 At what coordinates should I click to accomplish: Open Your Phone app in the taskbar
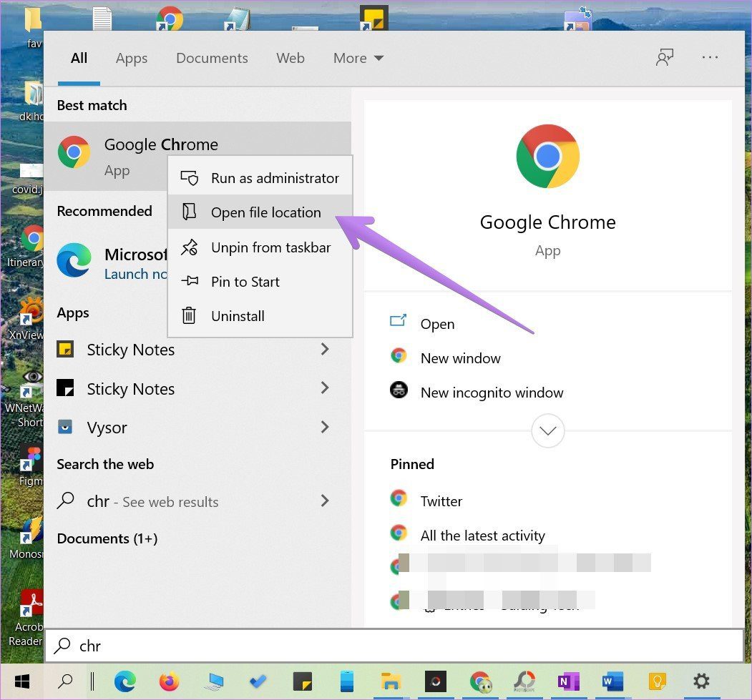[x=347, y=681]
